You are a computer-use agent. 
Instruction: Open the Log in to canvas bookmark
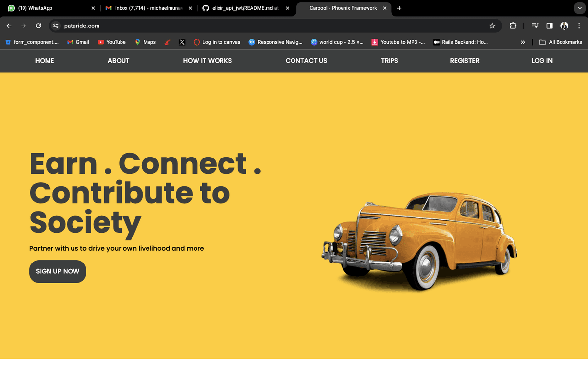pos(217,42)
